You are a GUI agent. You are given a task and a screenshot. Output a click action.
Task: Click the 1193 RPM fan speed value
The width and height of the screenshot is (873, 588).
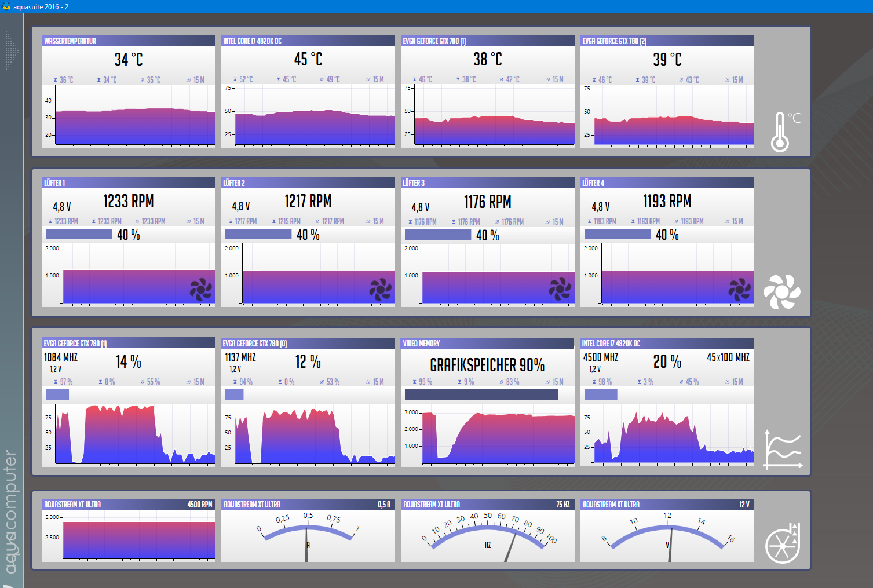(667, 201)
